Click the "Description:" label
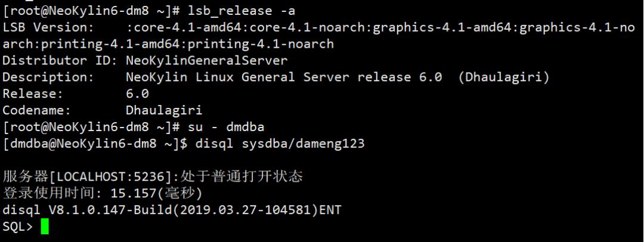The image size is (644, 242). [x=48, y=77]
